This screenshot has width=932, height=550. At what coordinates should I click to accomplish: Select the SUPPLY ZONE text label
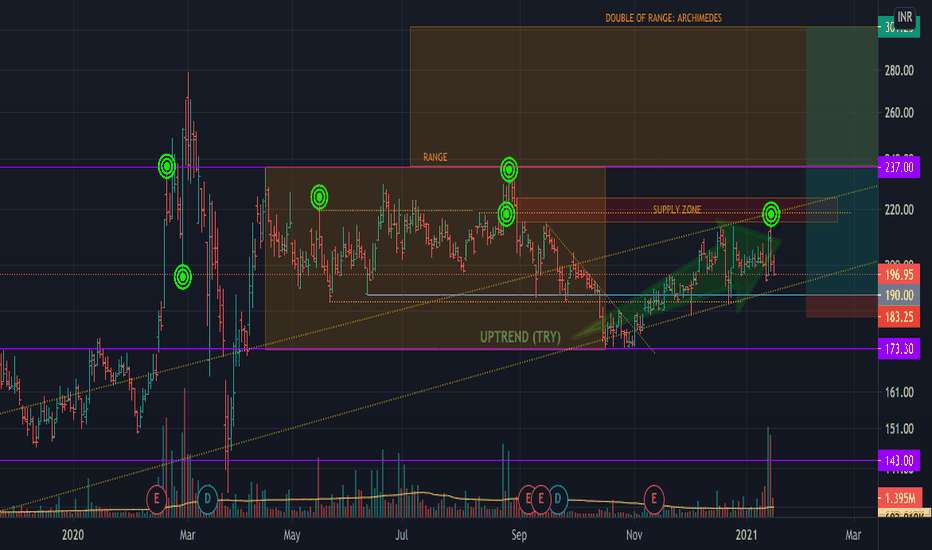[x=677, y=209]
